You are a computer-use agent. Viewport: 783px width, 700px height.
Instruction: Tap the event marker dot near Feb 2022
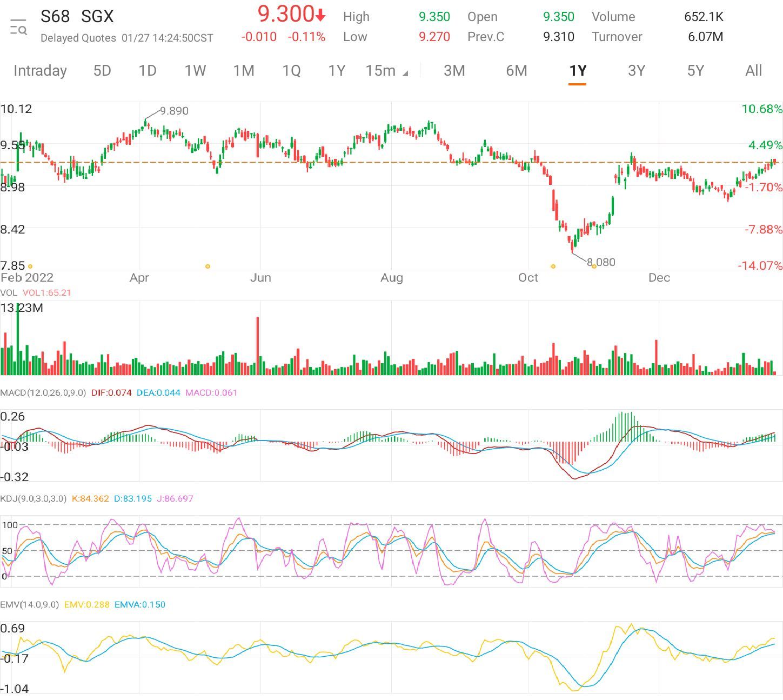click(30, 266)
